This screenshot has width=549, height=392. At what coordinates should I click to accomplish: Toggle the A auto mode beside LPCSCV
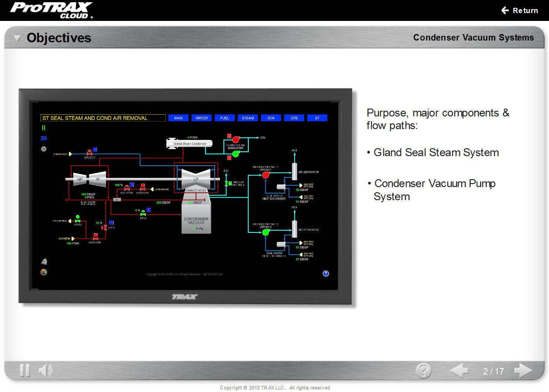[x=95, y=149]
